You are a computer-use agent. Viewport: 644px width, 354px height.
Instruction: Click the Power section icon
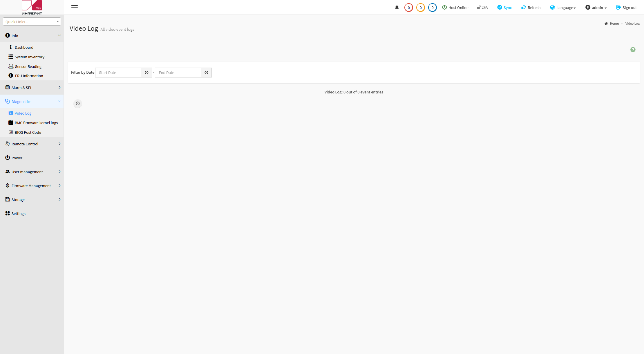pos(8,158)
